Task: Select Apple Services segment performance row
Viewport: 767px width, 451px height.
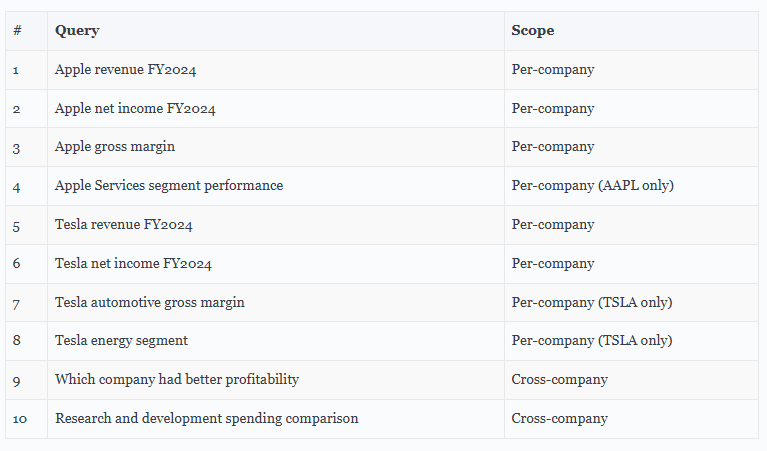Action: [x=382, y=186]
